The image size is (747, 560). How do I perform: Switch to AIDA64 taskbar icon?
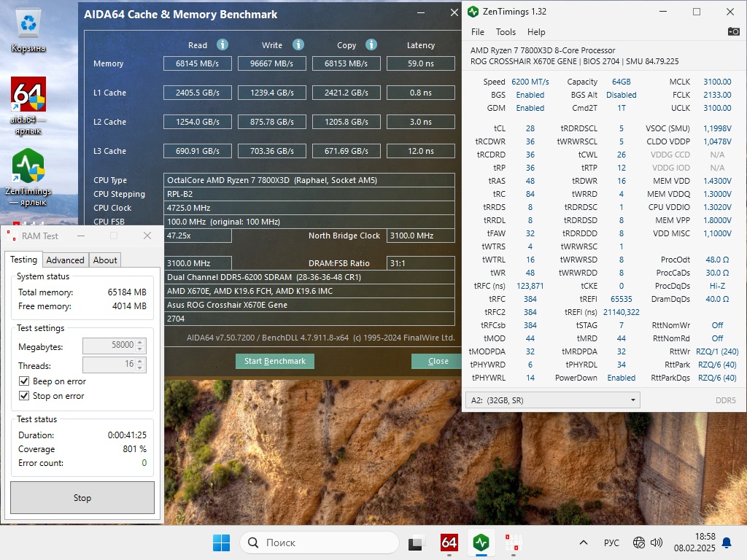(x=449, y=542)
